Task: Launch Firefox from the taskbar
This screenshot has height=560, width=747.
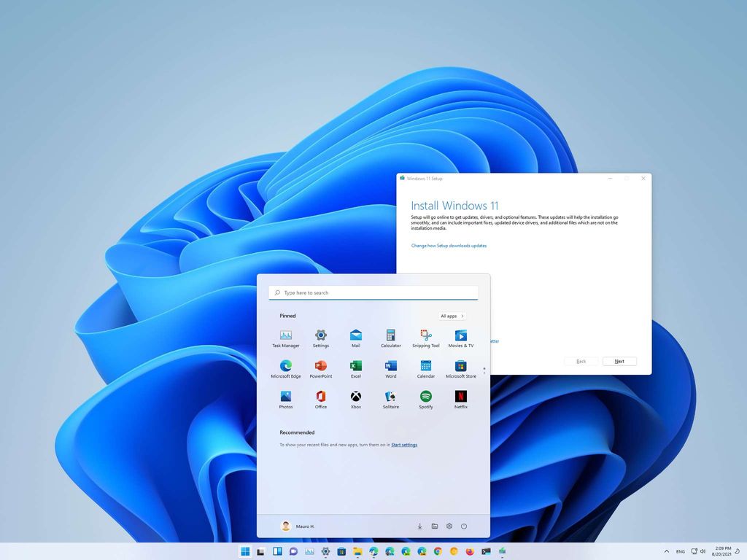Action: (468, 552)
